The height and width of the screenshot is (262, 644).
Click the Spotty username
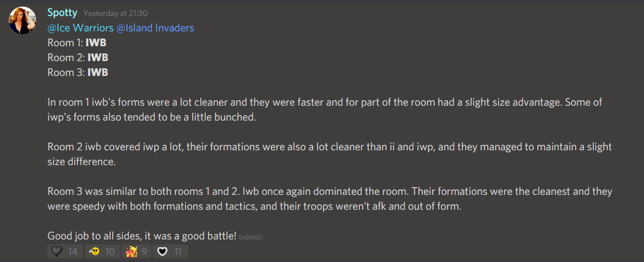coord(62,13)
